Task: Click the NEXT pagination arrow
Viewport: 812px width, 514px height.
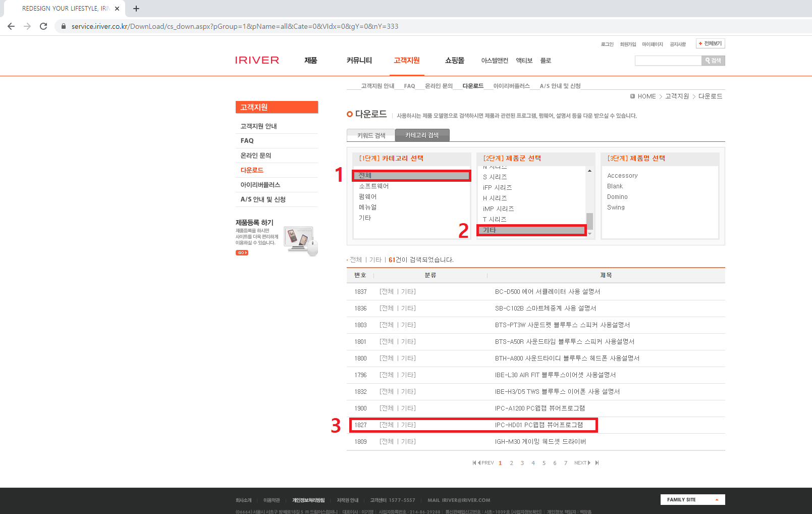Action: [582, 463]
